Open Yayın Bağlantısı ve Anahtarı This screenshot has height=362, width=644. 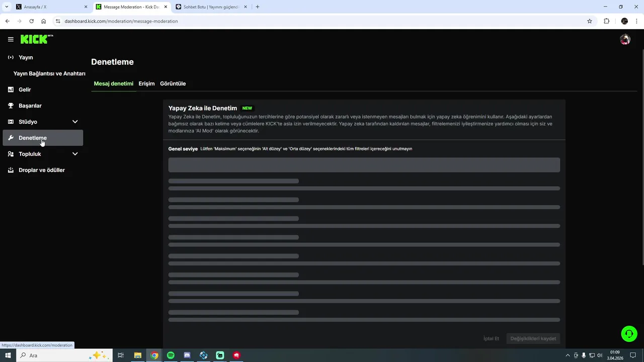coord(49,73)
